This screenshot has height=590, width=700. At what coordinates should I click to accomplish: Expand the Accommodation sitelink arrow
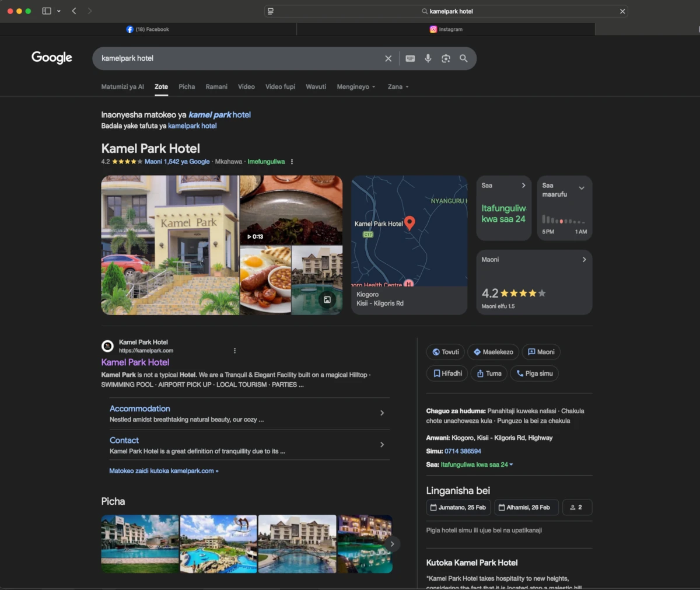[x=382, y=413]
